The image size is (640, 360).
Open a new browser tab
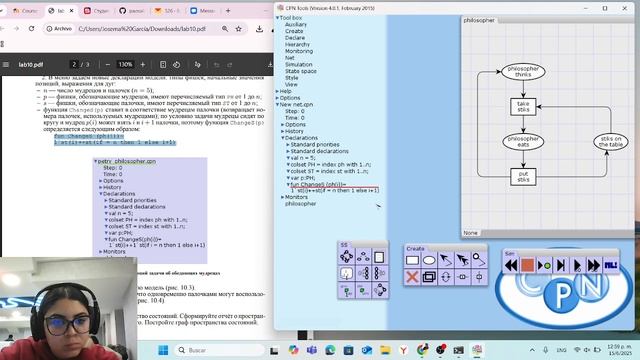pyautogui.click(x=228, y=11)
